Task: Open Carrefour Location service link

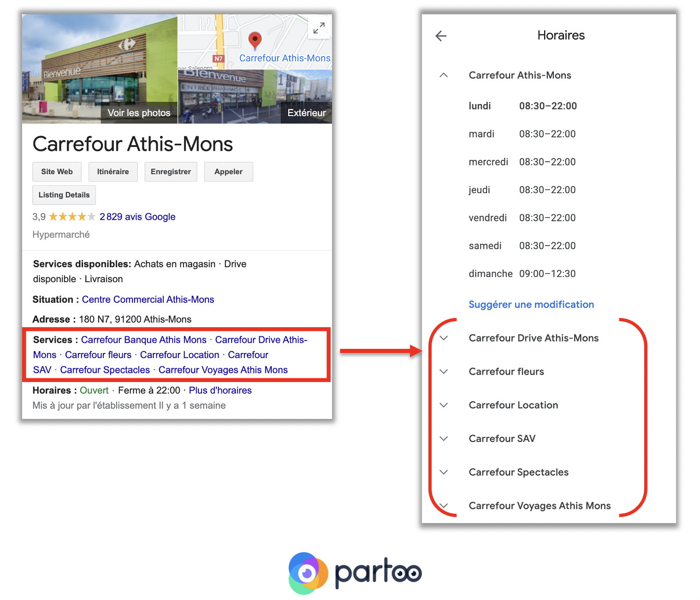Action: coord(180,355)
